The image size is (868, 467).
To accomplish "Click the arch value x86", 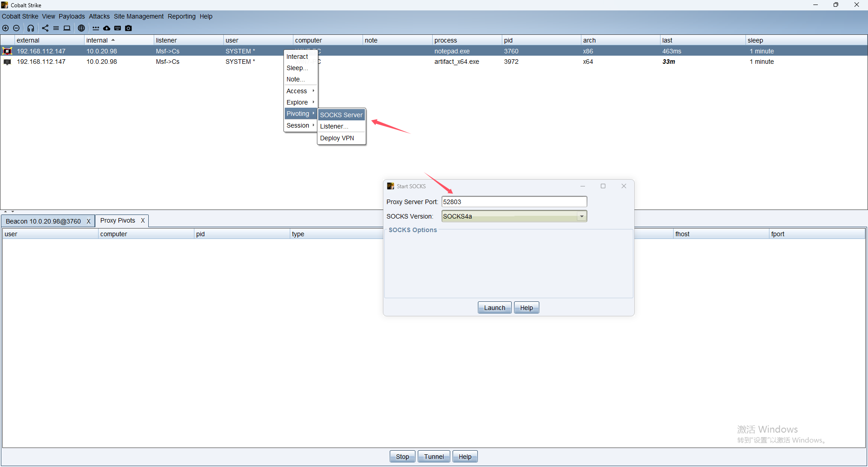I will click(588, 51).
